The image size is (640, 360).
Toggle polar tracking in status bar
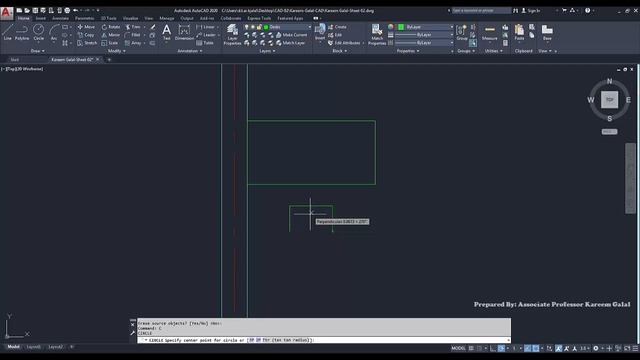pos(501,348)
